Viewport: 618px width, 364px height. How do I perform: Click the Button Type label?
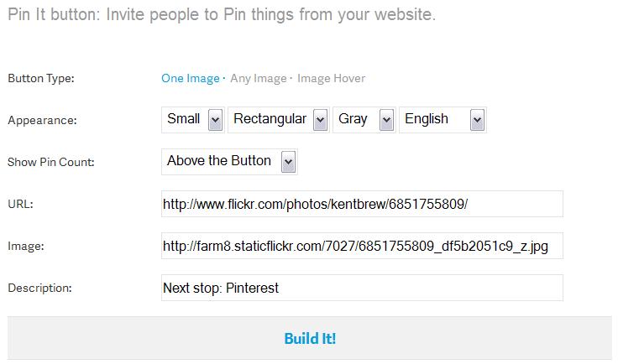coord(41,79)
